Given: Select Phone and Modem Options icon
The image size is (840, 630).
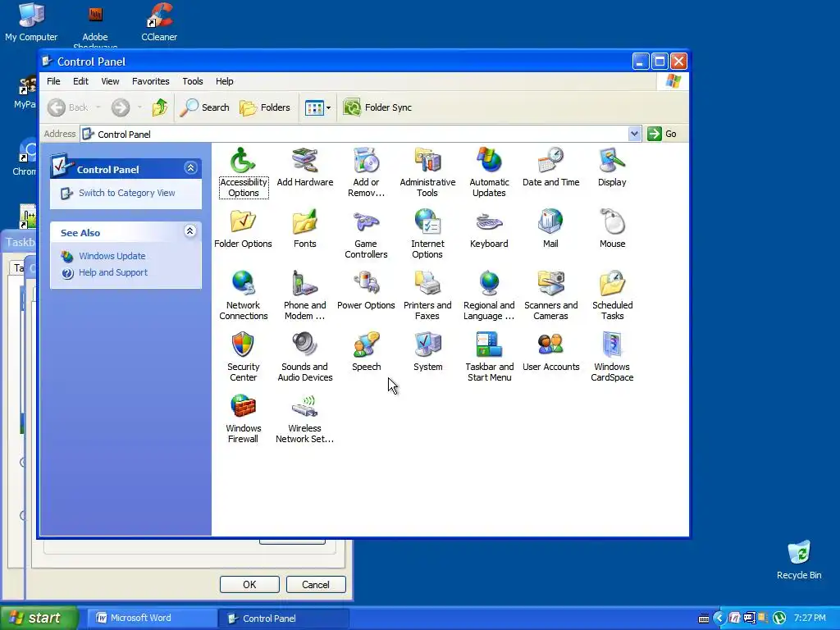Looking at the screenshot, I should coord(305,295).
